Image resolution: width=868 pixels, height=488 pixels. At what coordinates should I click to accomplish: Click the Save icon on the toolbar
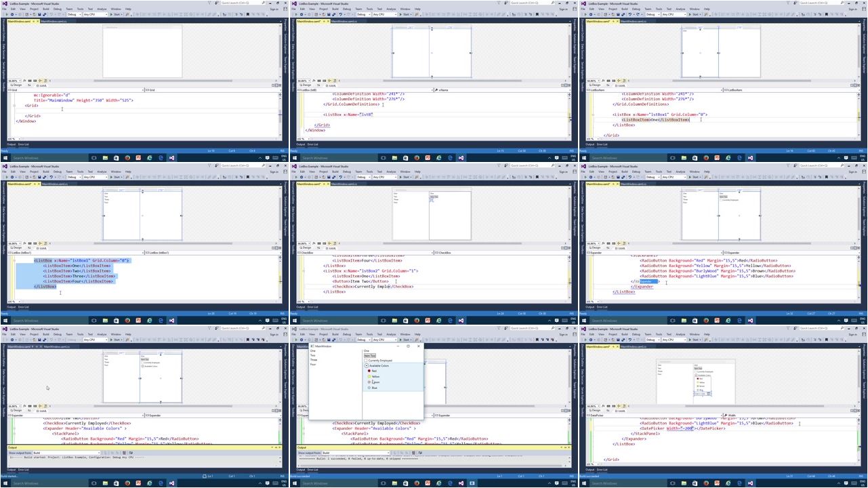point(39,15)
